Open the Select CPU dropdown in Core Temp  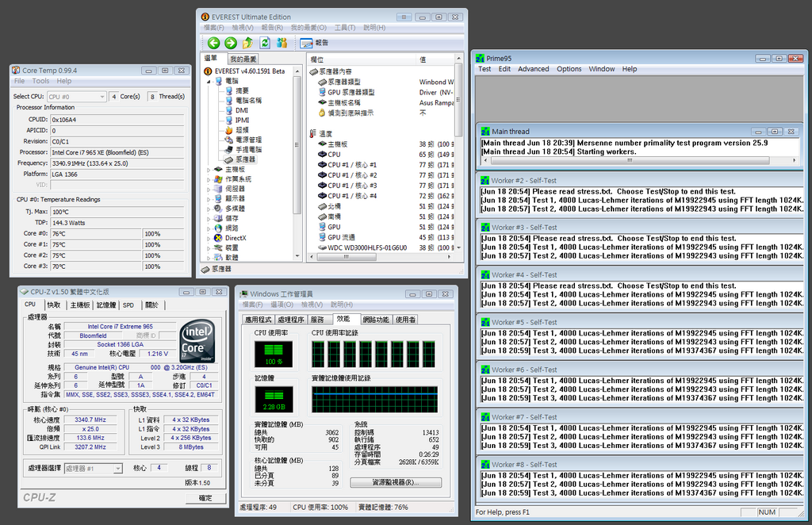[x=76, y=97]
